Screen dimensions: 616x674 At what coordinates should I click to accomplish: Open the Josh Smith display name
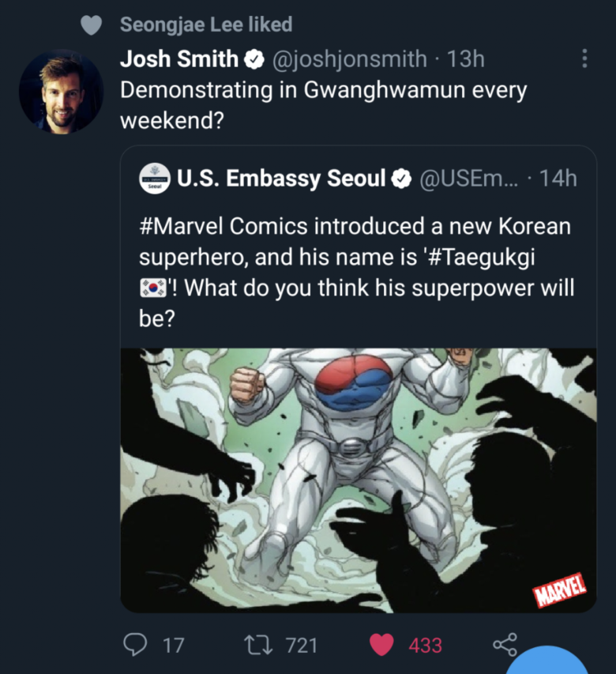pyautogui.click(x=179, y=59)
